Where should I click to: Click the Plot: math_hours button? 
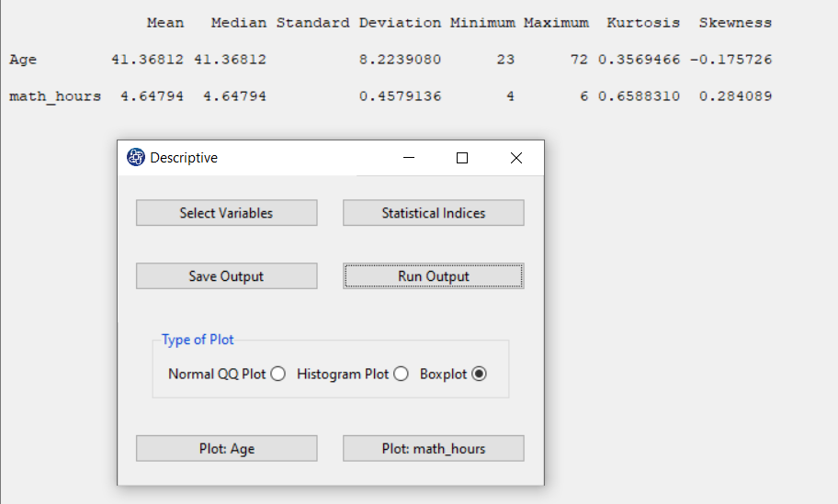pos(434,449)
